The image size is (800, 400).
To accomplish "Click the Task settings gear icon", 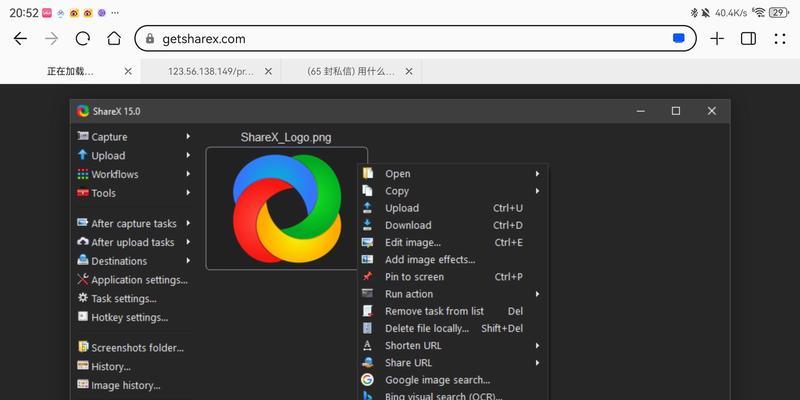I will (83, 297).
